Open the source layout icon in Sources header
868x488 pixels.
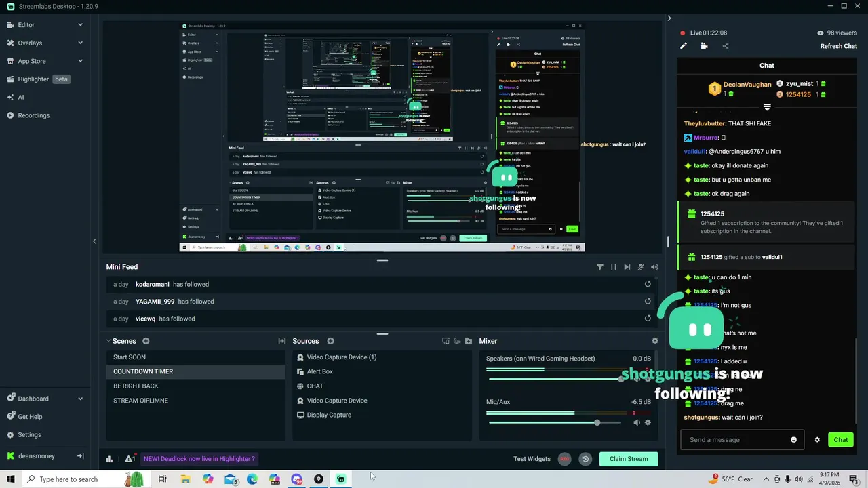[x=446, y=341]
